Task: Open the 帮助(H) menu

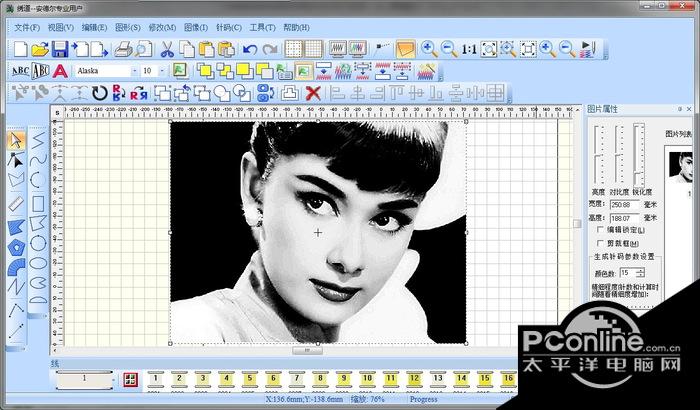Action: [x=296, y=27]
